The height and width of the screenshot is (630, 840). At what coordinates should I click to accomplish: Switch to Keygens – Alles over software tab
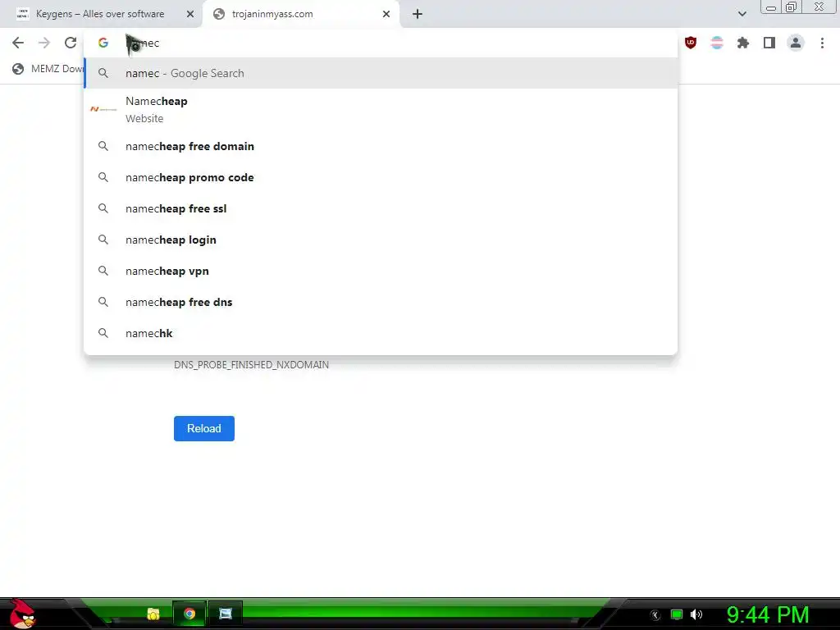coord(101,14)
